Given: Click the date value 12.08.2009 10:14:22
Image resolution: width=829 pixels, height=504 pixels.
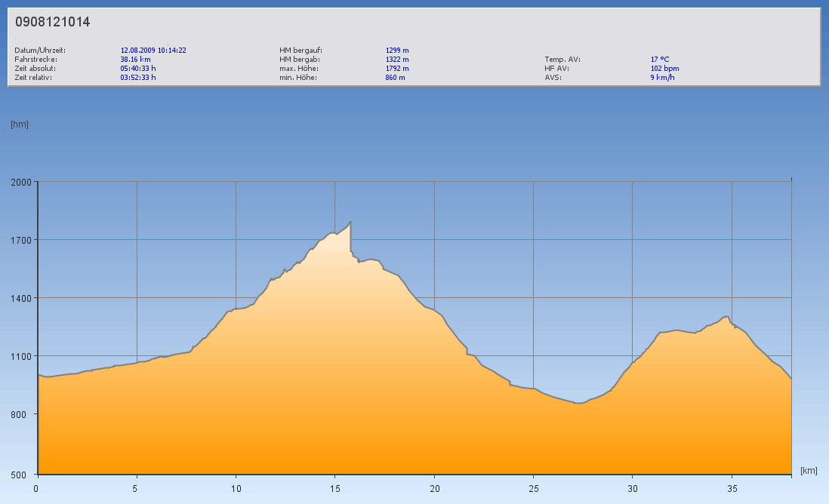Looking at the screenshot, I should click(x=153, y=51).
